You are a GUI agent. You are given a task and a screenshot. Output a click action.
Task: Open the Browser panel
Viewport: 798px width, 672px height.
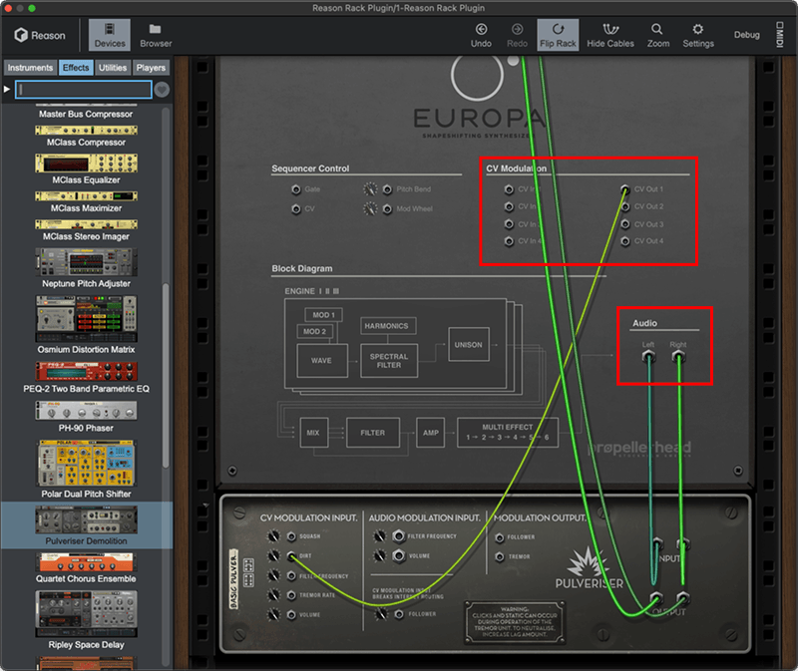click(x=156, y=35)
